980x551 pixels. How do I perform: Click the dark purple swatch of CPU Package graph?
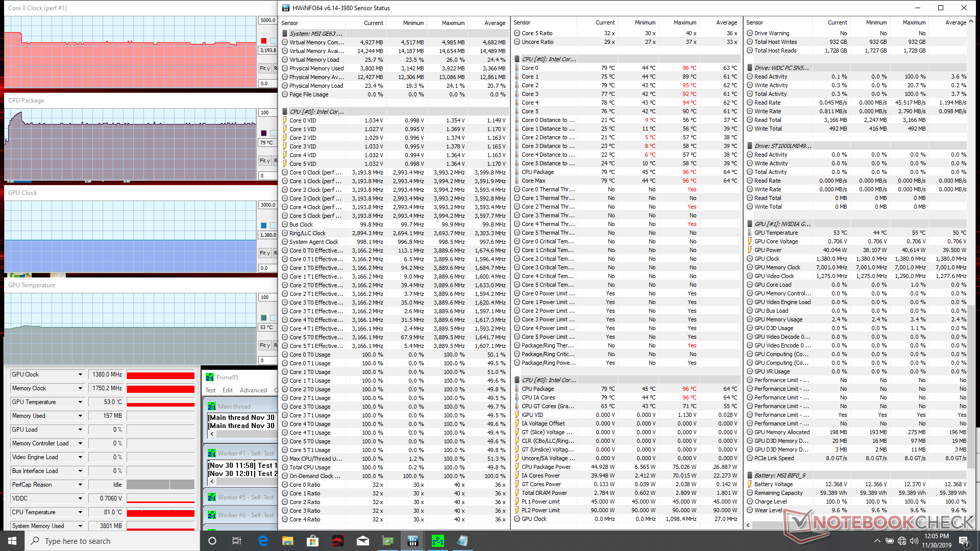coord(263,133)
